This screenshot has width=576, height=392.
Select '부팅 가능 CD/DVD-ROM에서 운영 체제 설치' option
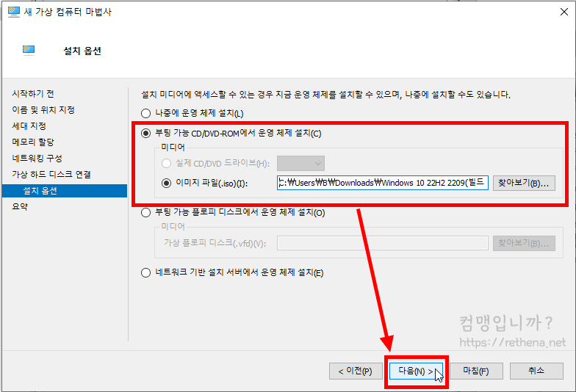(x=145, y=134)
